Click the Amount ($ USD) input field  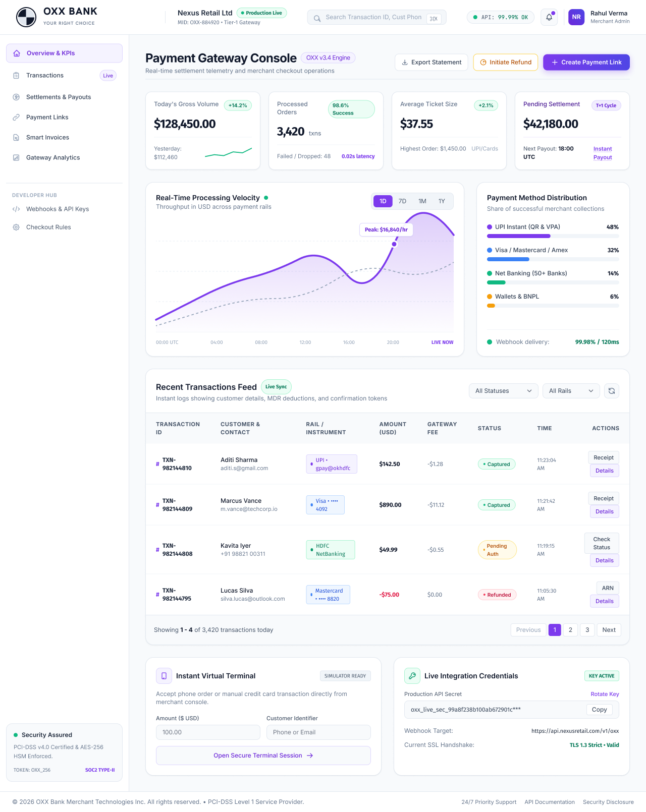pos(208,732)
